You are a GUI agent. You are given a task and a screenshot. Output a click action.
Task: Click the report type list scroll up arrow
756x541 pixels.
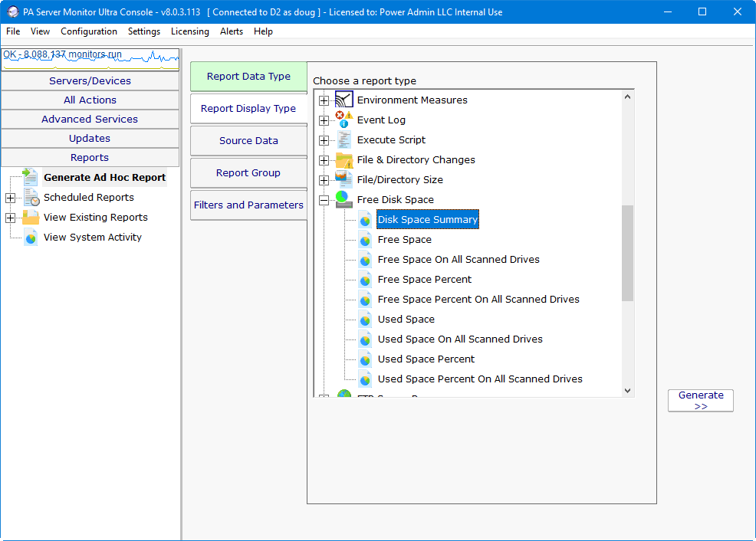pos(627,97)
